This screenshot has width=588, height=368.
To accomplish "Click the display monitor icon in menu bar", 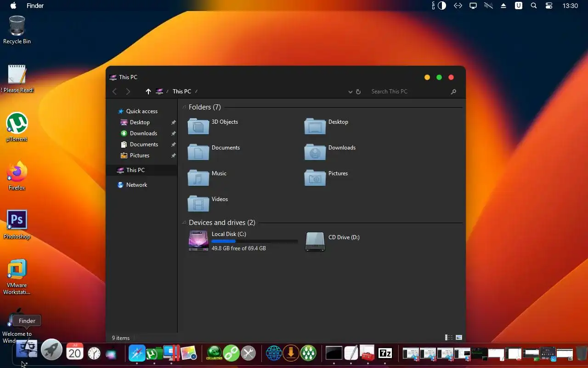I will click(x=473, y=6).
